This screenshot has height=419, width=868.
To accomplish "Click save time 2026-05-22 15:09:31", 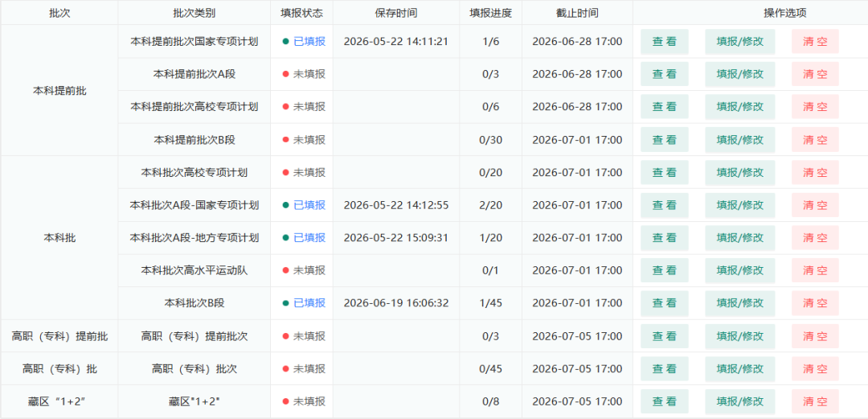I will 395,238.
